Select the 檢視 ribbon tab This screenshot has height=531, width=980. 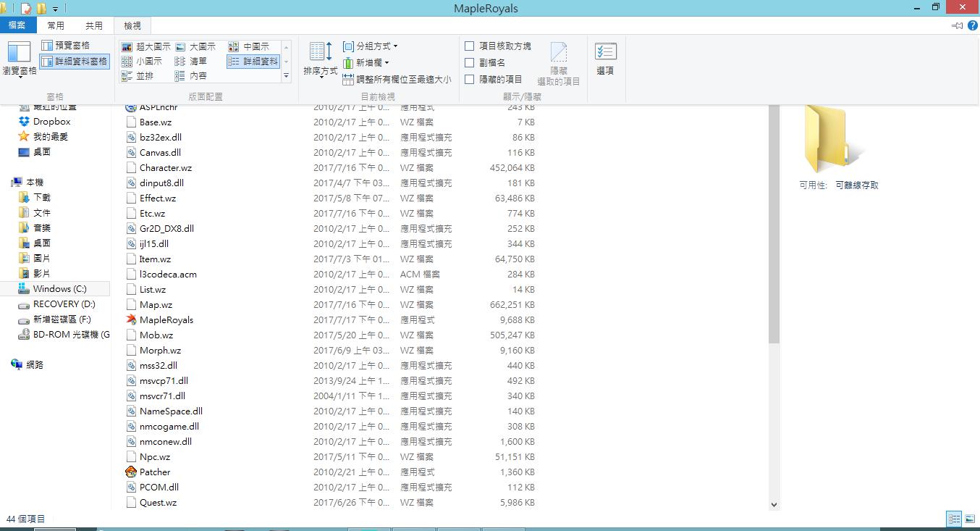click(x=132, y=25)
